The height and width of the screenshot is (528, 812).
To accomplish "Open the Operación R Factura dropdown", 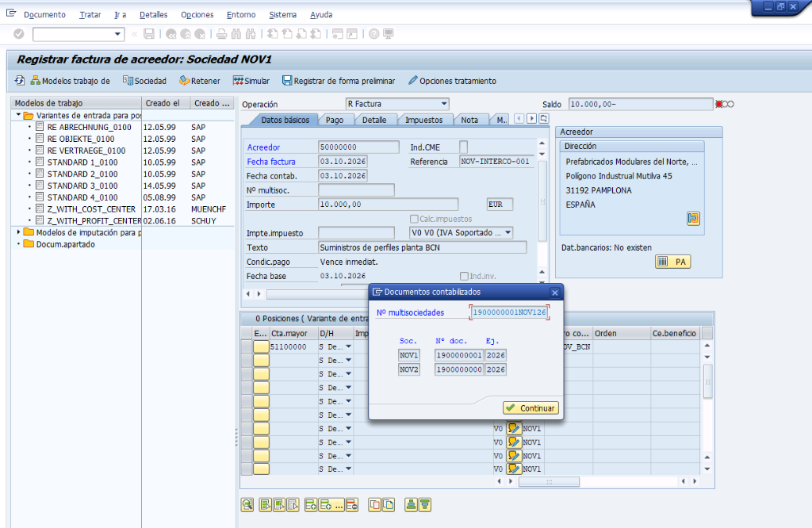I will [444, 104].
